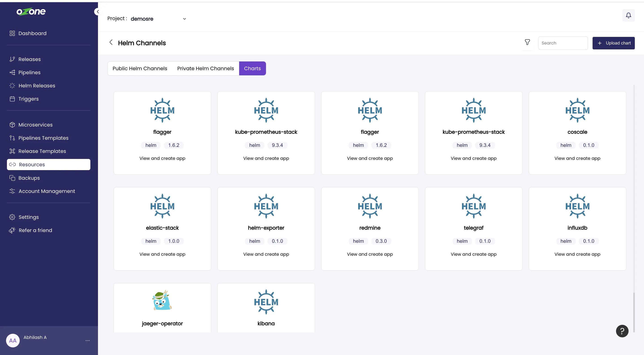Open the user options ellipsis menu

point(87,340)
